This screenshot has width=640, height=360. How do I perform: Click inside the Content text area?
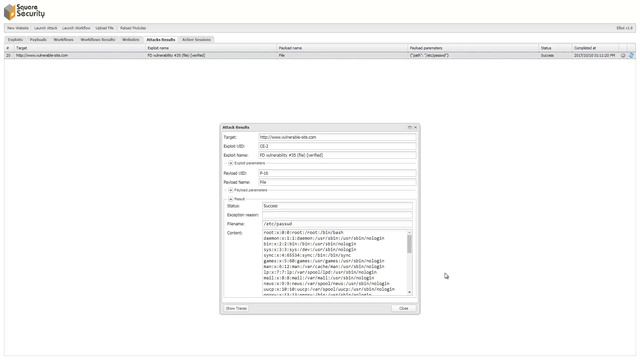[335, 262]
